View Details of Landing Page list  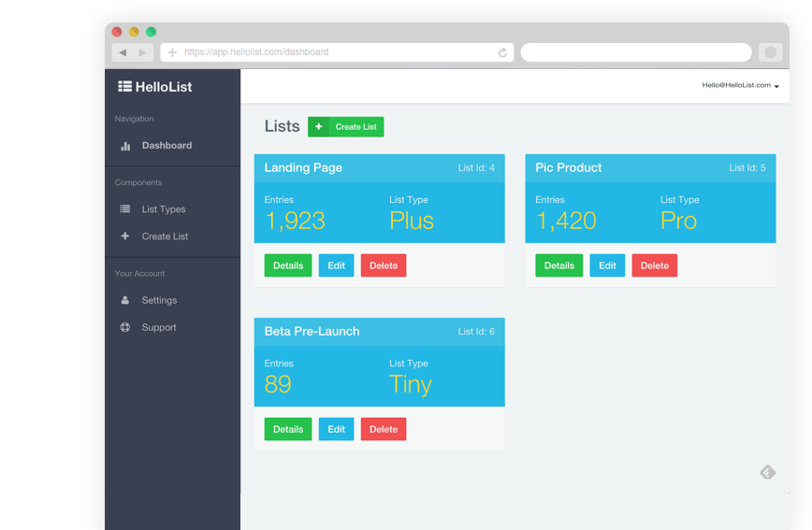pos(288,265)
